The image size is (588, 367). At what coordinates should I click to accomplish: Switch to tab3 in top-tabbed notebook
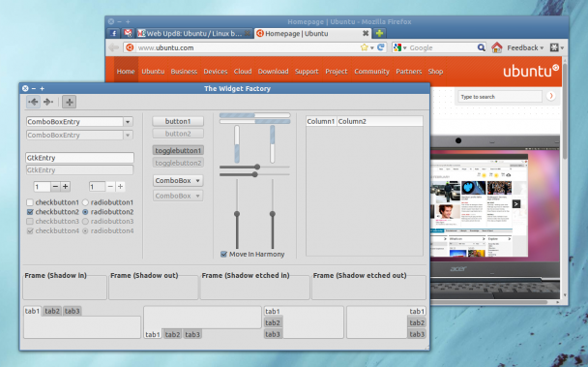tap(72, 311)
